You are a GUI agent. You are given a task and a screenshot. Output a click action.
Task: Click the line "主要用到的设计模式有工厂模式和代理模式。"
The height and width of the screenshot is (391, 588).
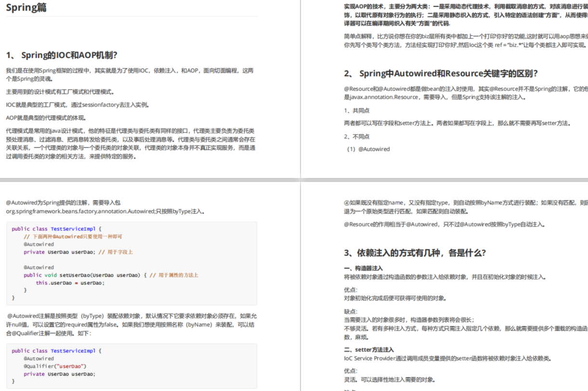tap(60, 92)
